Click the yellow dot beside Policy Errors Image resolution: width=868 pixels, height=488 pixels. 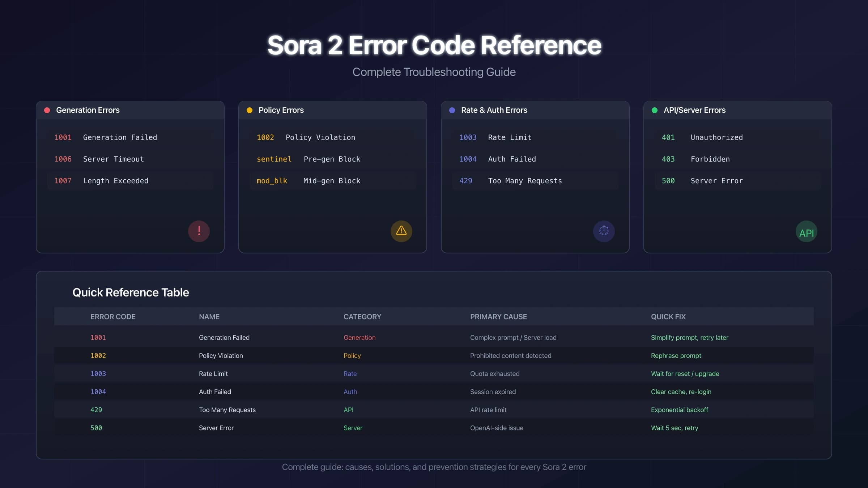[x=250, y=110]
